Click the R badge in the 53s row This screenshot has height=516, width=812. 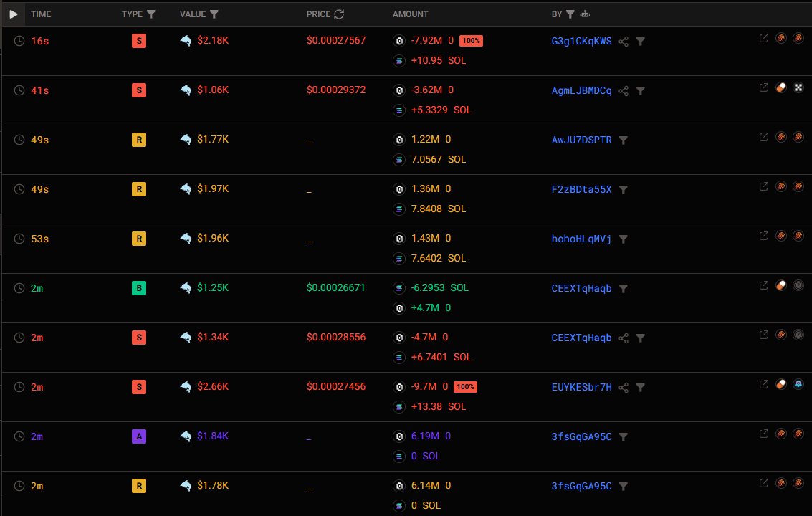pos(139,239)
